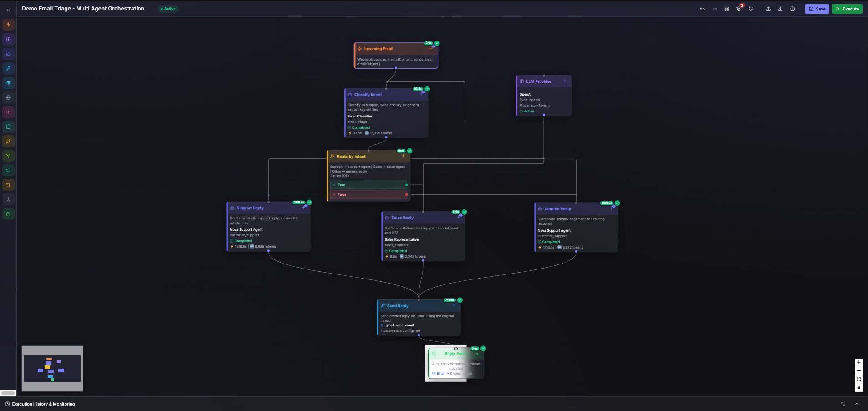Expand the left sidebar with double-chevron icon
868x411 pixels.
pos(8,10)
